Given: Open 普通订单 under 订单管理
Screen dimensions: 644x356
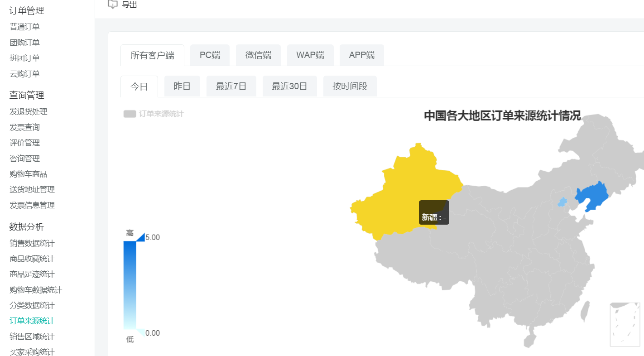Looking at the screenshot, I should pos(24,27).
